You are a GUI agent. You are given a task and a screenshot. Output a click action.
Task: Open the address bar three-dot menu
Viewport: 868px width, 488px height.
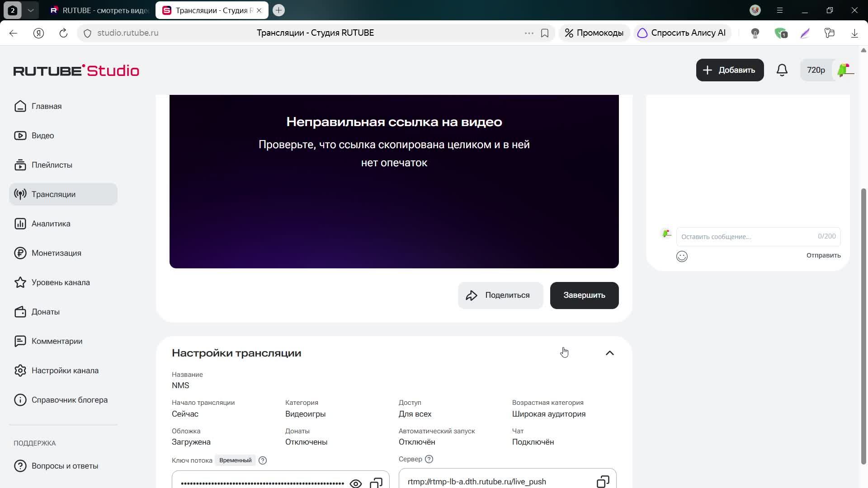(529, 33)
